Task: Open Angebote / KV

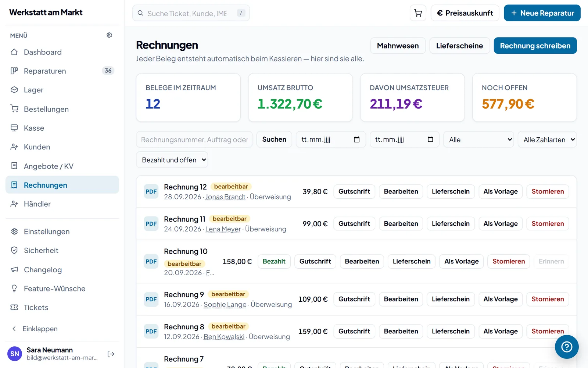Action: click(x=62, y=166)
